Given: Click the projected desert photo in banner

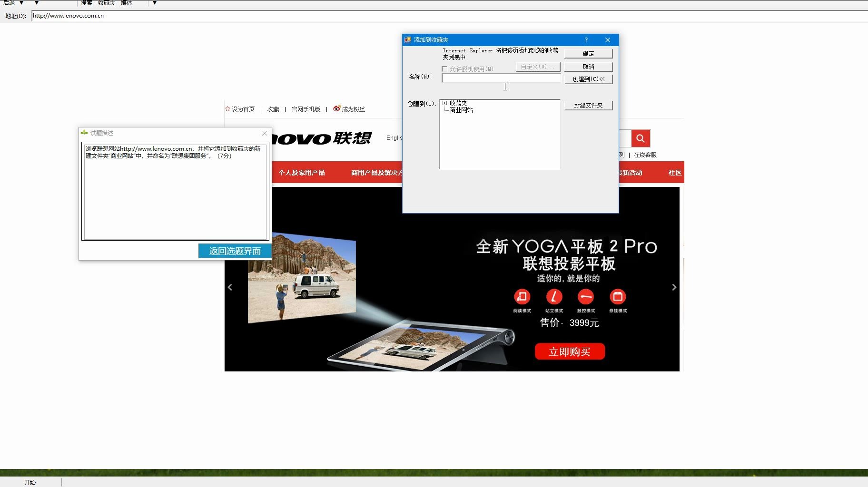Looking at the screenshot, I should (302, 278).
